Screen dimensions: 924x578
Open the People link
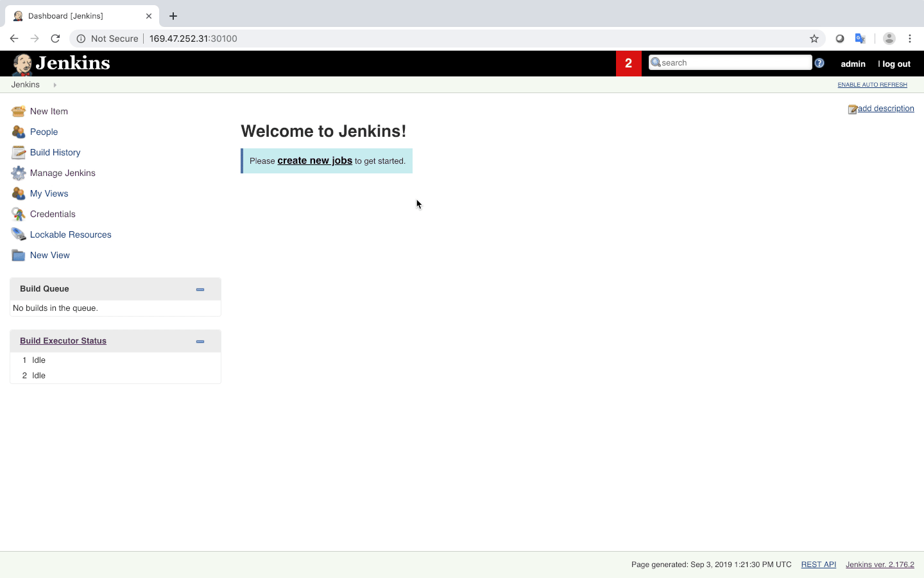44,132
